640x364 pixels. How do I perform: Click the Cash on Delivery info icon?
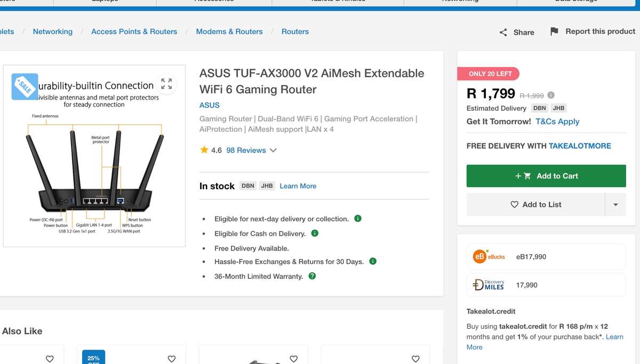click(x=315, y=233)
